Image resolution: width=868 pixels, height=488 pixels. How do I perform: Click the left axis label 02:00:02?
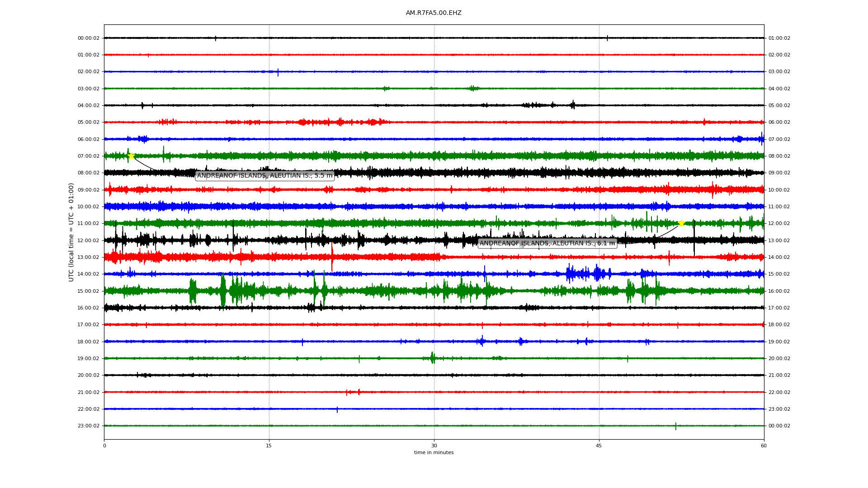coord(89,72)
